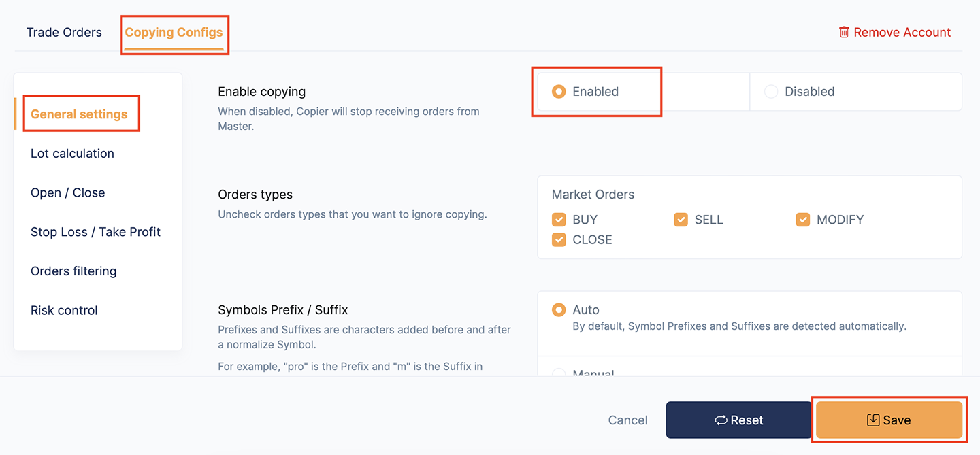Screen dimensions: 980x455
Task: Open General settings section
Action: [x=79, y=114]
